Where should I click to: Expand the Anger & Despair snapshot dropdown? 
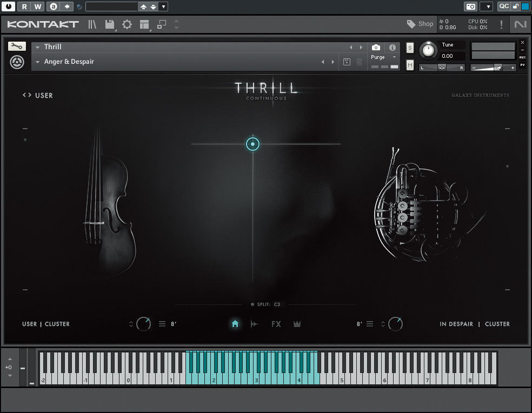[x=38, y=62]
